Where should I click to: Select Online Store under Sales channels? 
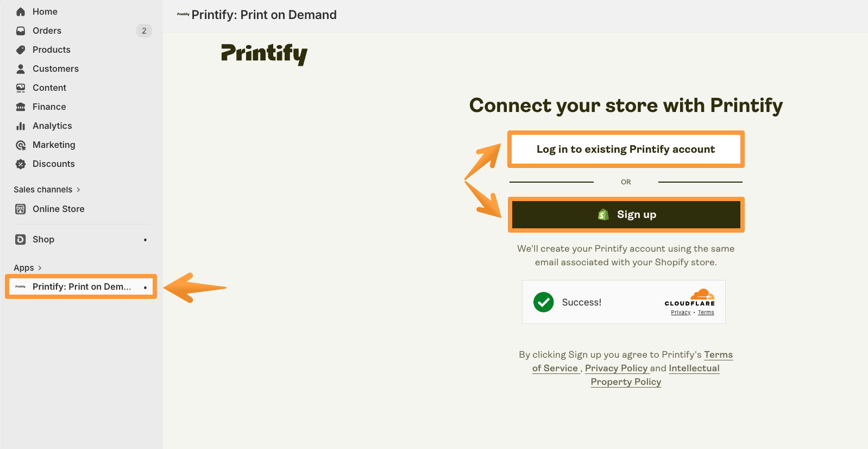tap(58, 209)
